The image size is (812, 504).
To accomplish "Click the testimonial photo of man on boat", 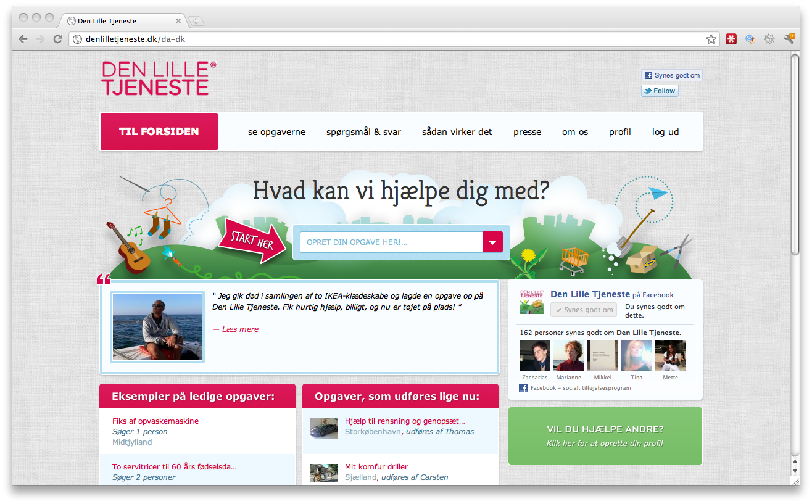I will 157,327.
